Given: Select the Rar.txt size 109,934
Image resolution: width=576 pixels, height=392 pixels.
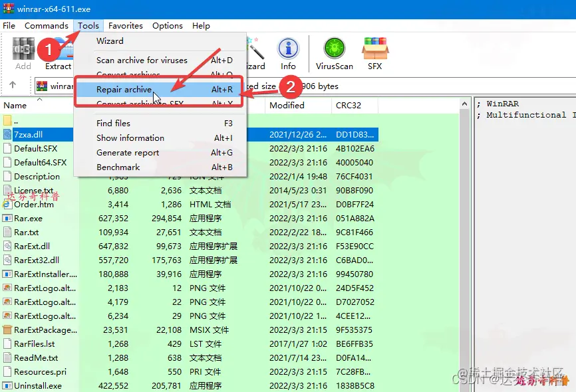Looking at the screenshot, I should coord(113,233).
